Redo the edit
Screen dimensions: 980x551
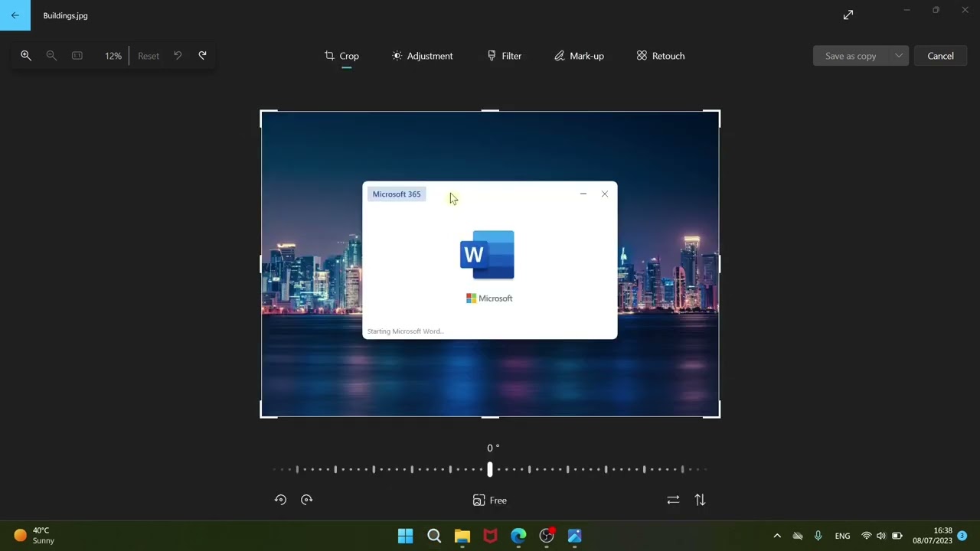[203, 55]
